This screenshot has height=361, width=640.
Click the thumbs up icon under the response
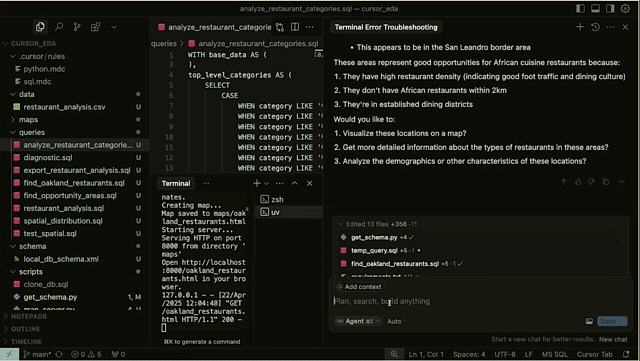(578, 182)
